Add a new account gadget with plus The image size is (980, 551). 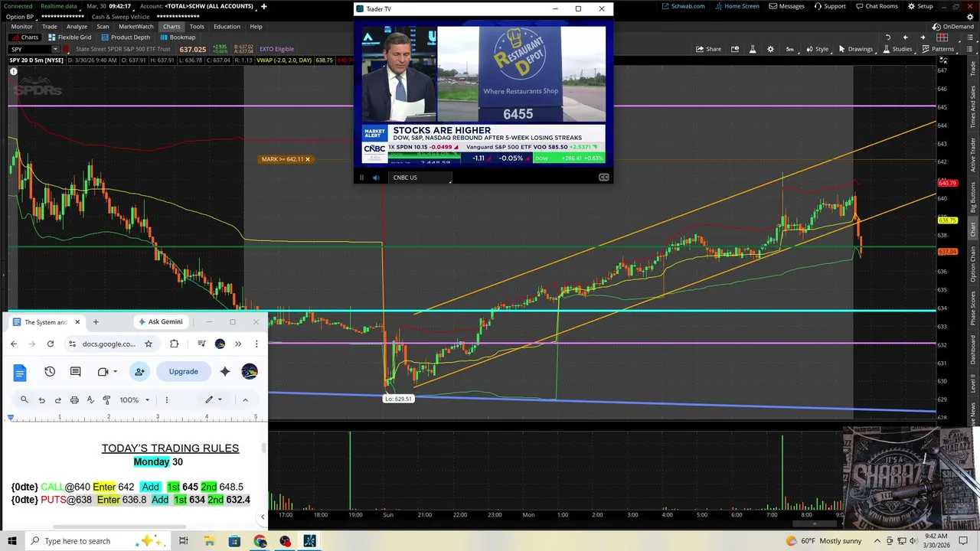(x=263, y=6)
